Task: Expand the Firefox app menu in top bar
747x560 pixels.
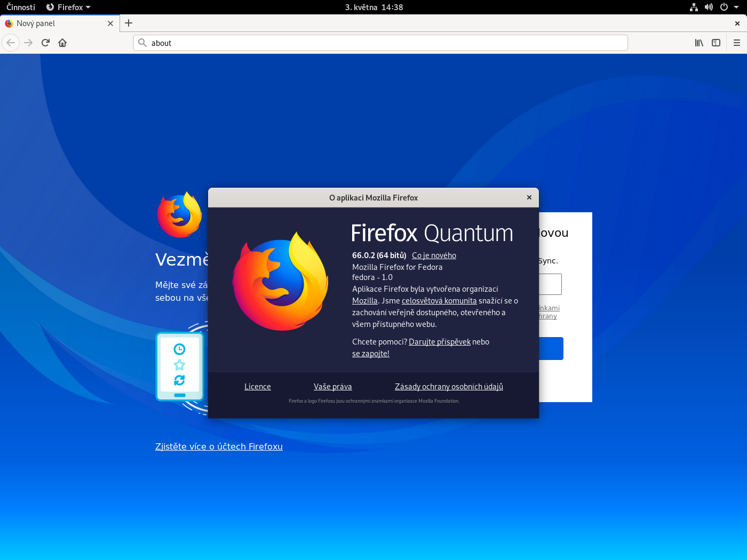Action: [68, 7]
